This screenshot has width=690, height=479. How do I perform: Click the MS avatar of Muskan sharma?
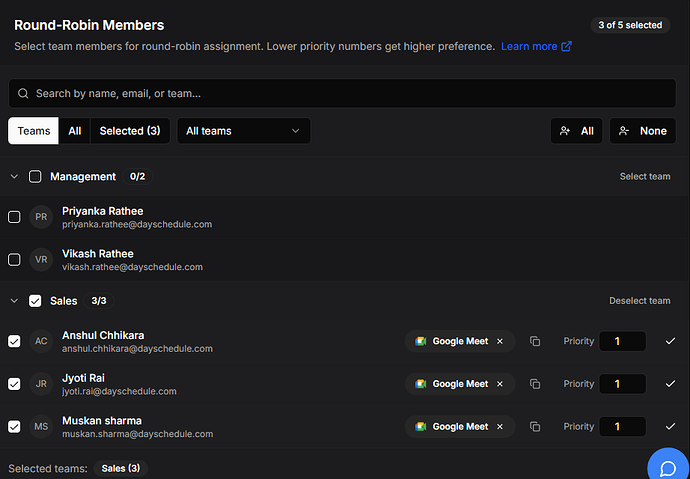41,427
